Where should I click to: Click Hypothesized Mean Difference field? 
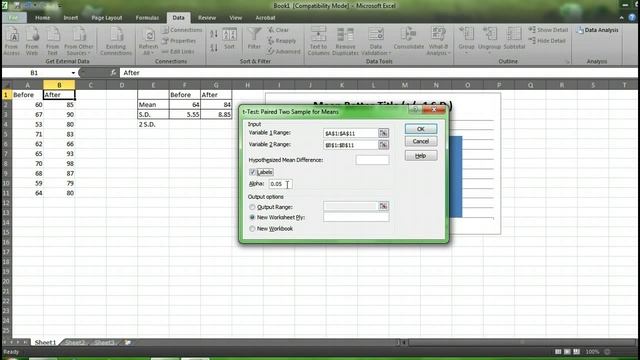tap(372, 160)
